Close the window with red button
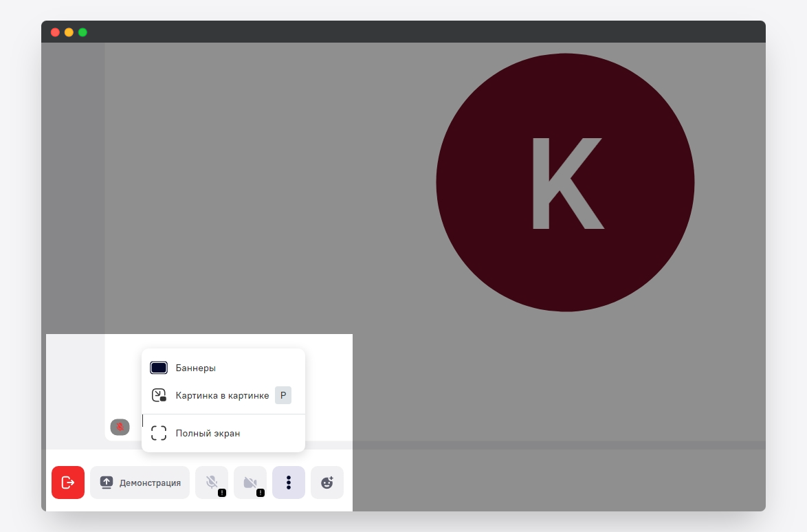Image resolution: width=807 pixels, height=532 pixels. click(x=55, y=32)
